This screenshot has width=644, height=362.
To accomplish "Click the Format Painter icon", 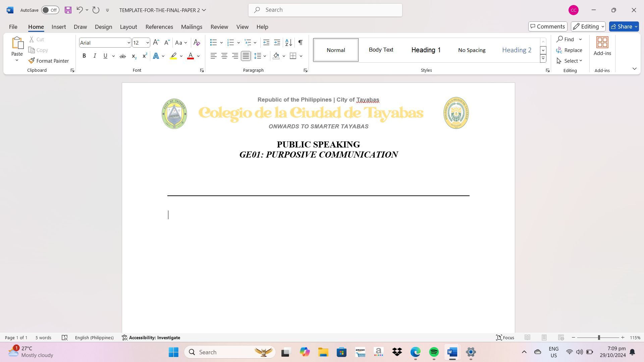I will click(32, 61).
